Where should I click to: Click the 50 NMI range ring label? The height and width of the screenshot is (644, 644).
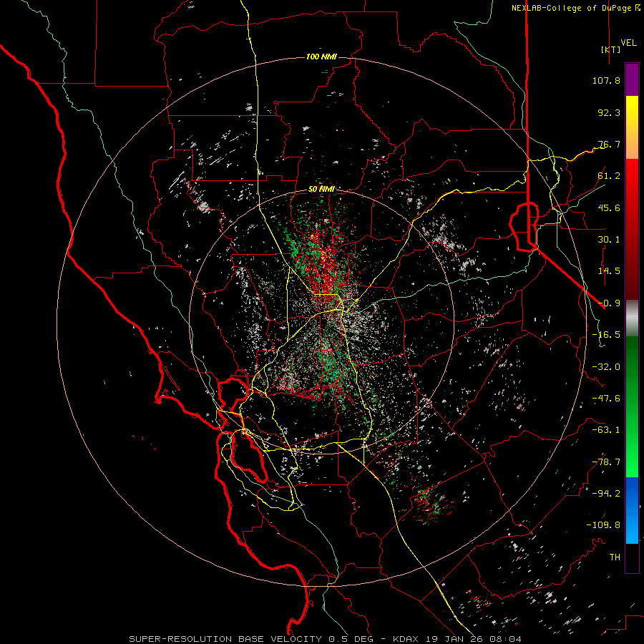coord(321,190)
